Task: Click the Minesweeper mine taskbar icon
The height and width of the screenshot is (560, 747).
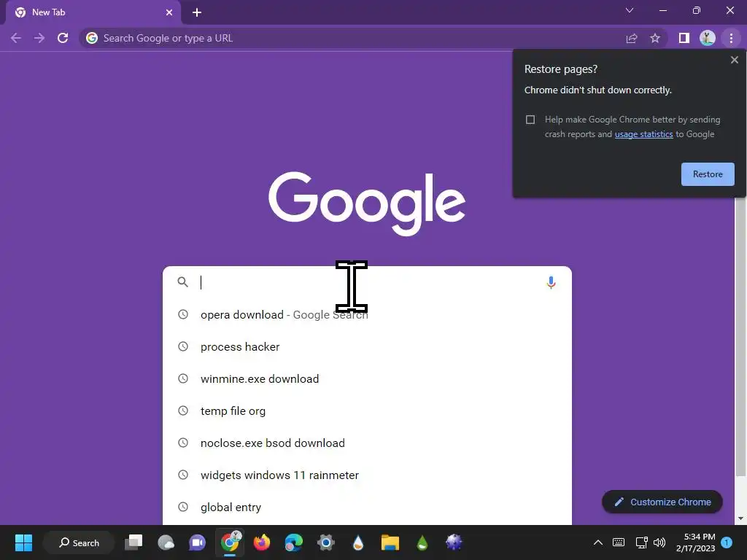Action: pos(454,542)
